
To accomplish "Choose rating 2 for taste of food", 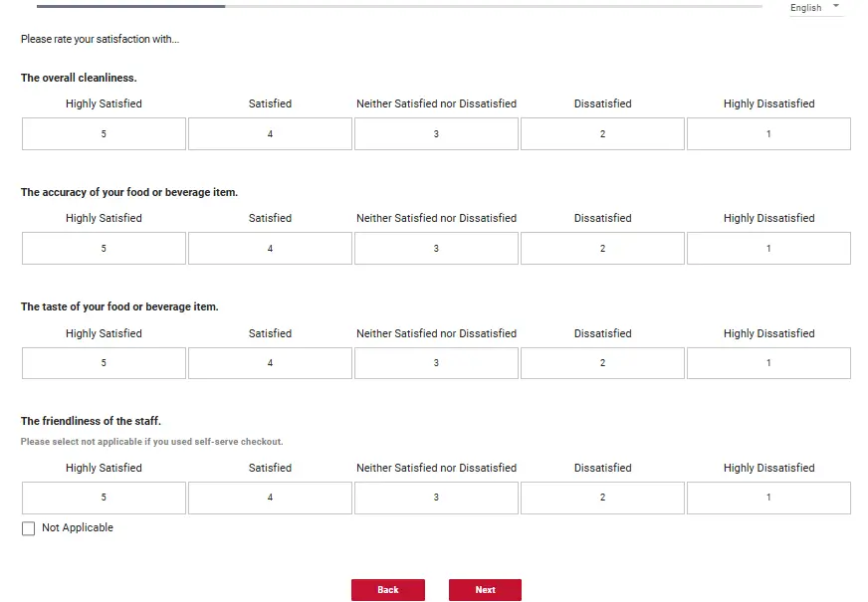I will pos(602,363).
